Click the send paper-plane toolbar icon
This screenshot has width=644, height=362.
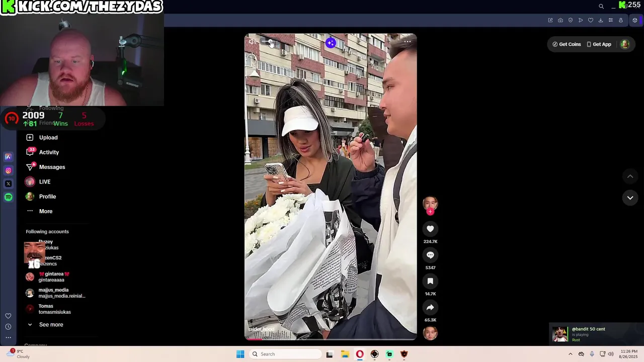581,20
